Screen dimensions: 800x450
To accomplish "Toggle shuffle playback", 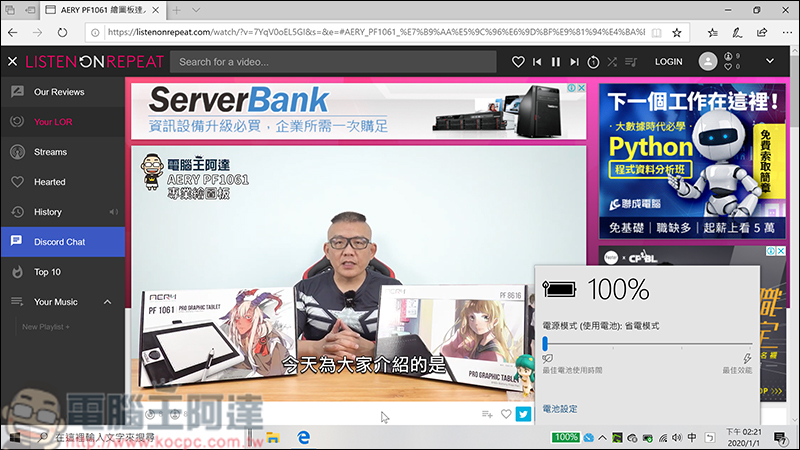I will [612, 62].
